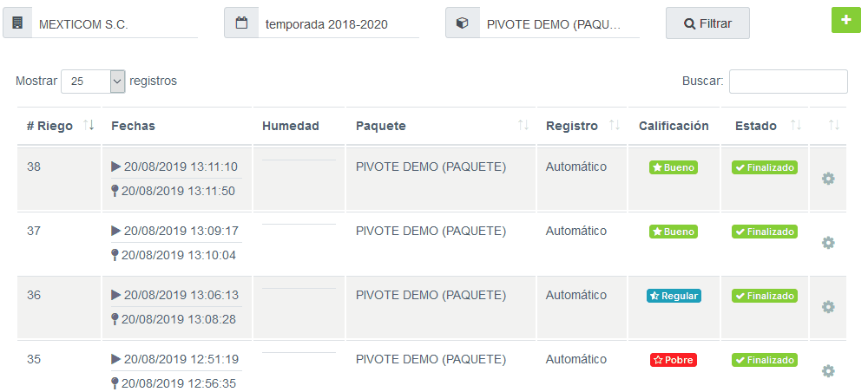Click the Filtrar button
Viewport: 868px width, 392px height.
[707, 23]
